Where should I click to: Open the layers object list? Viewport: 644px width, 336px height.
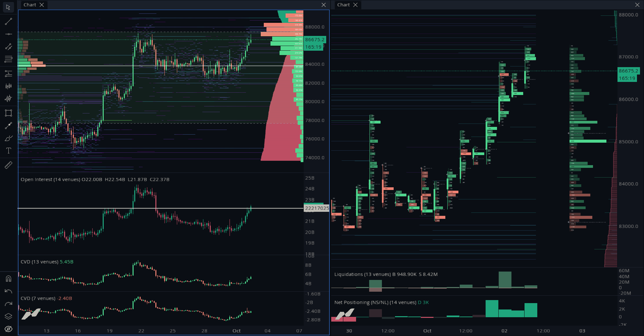(x=8, y=316)
